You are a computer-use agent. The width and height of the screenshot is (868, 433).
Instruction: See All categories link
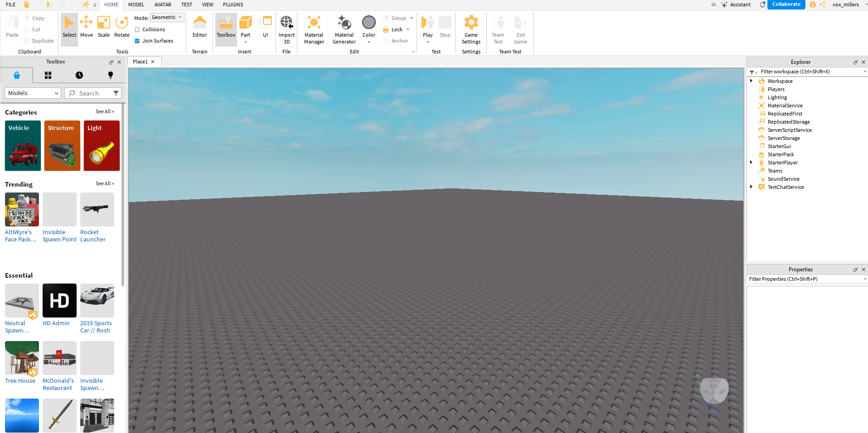click(105, 111)
